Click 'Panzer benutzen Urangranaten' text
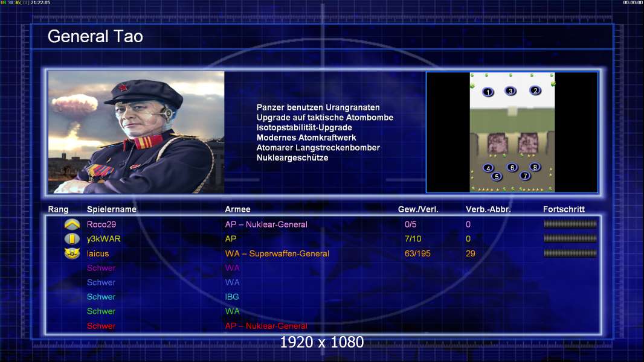The image size is (644, 362). click(x=318, y=107)
